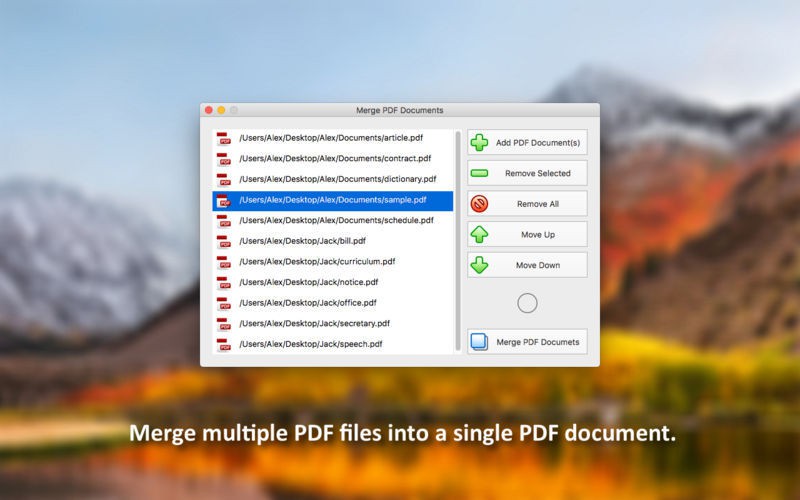Select the path /Users/Alex/Desktop/Jack/speech.pdf
Screen dimensions: 800x500
[x=311, y=344]
